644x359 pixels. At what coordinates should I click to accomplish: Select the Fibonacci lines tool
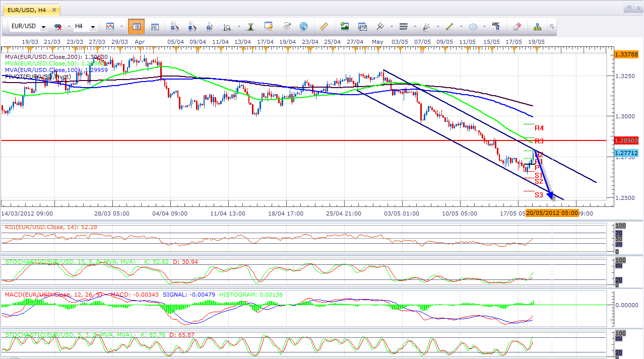coord(403,26)
